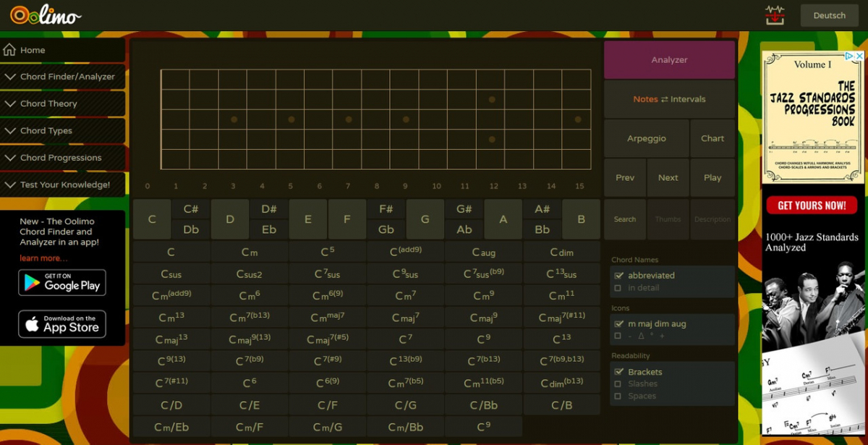Open the Apple App Store badge
Screen dimensions: 868x445
62,324
